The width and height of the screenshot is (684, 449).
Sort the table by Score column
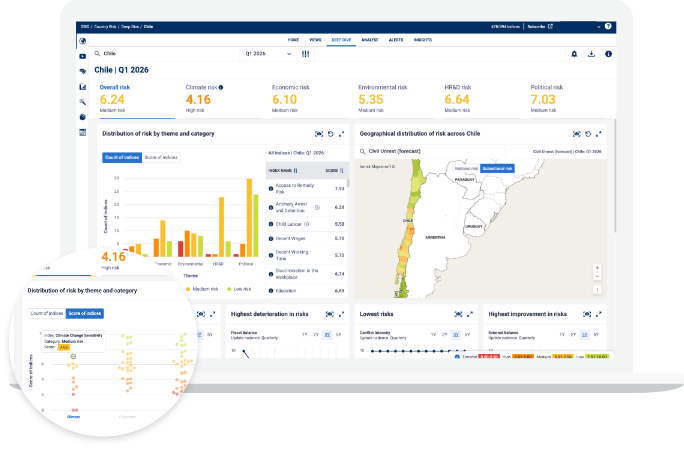coord(339,171)
